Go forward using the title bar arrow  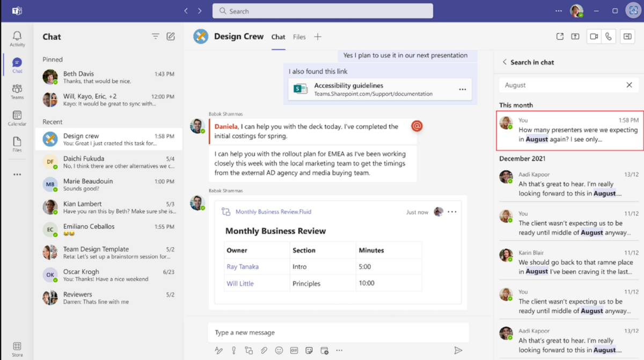click(200, 11)
